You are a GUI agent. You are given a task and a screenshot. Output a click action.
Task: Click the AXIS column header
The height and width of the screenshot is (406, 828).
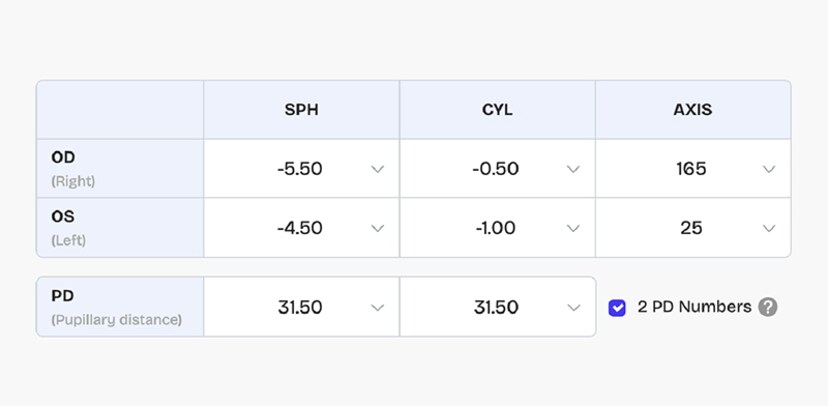[x=692, y=110]
